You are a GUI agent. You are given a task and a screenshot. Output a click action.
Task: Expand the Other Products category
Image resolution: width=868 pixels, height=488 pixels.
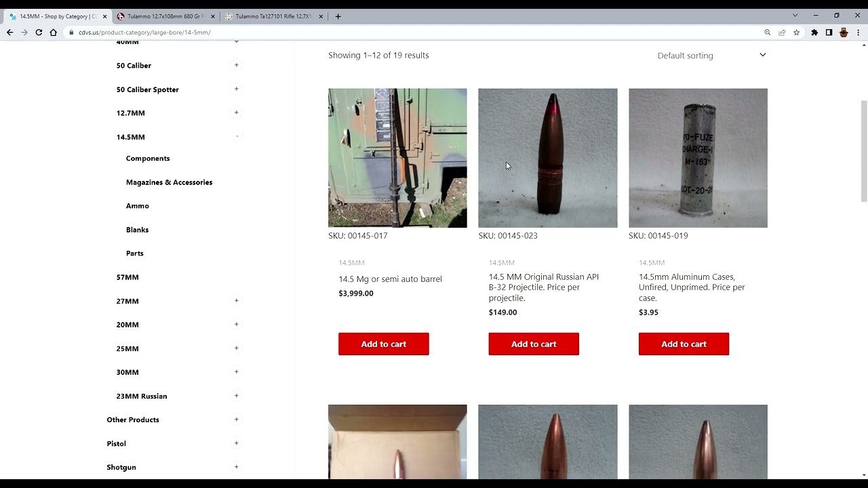pyautogui.click(x=237, y=419)
